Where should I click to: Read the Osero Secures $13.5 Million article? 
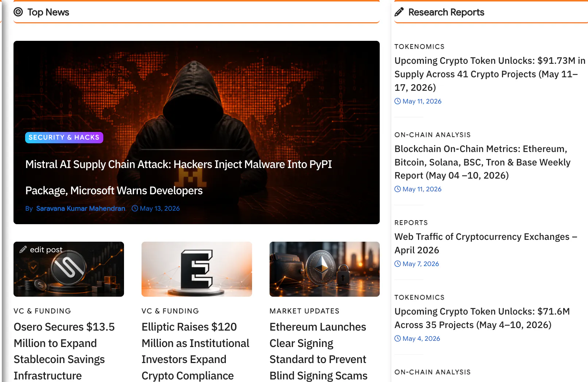coord(64,351)
